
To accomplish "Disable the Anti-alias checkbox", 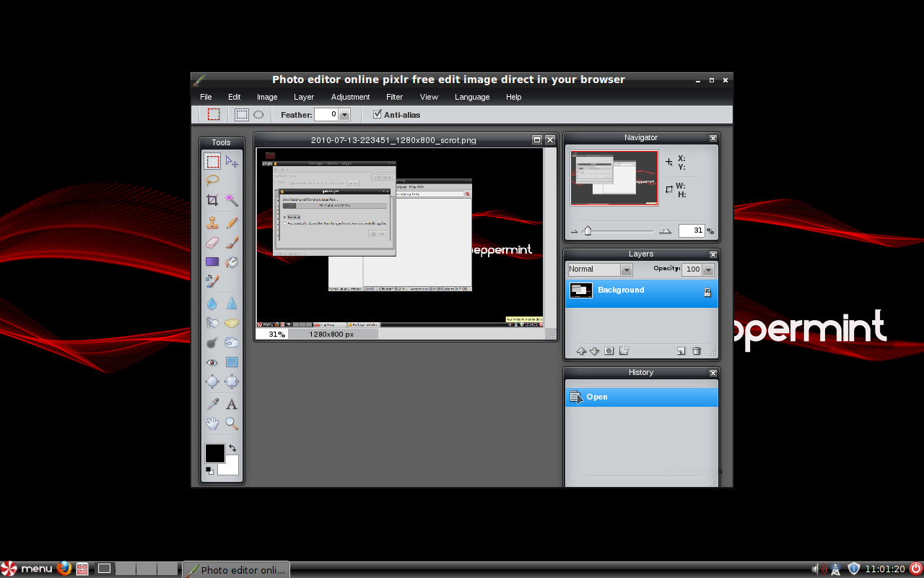I will click(377, 114).
